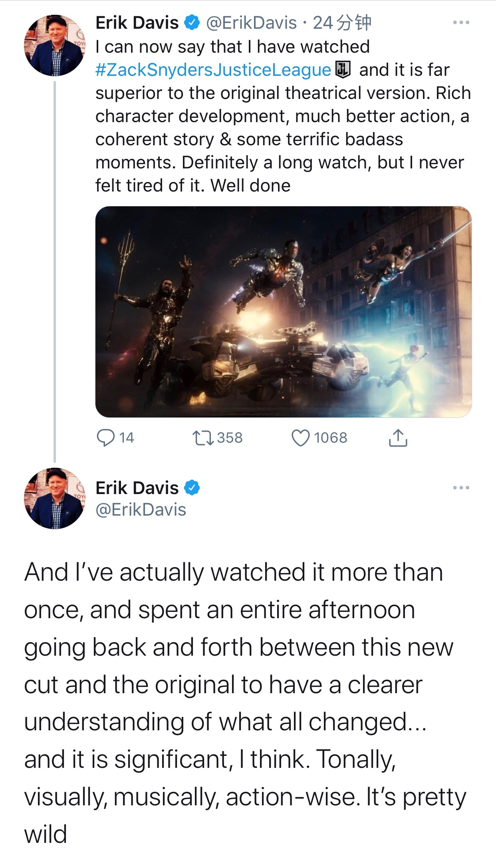Tap the 358 retweets count
The image size is (496, 868).
[x=230, y=438]
